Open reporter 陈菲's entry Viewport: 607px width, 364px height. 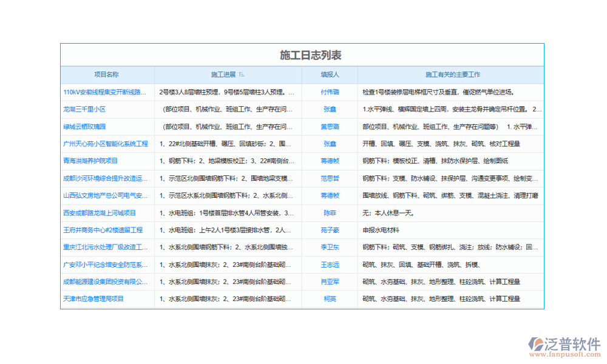point(330,213)
